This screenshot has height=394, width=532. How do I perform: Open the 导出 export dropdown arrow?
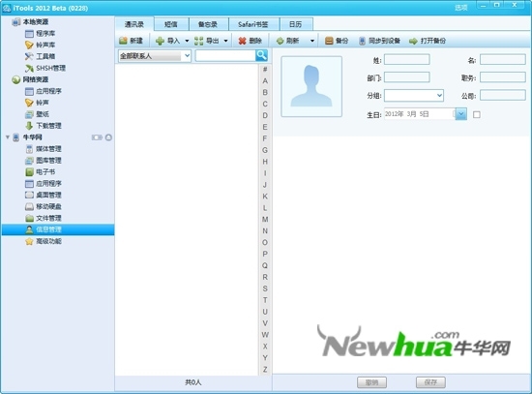click(x=225, y=41)
